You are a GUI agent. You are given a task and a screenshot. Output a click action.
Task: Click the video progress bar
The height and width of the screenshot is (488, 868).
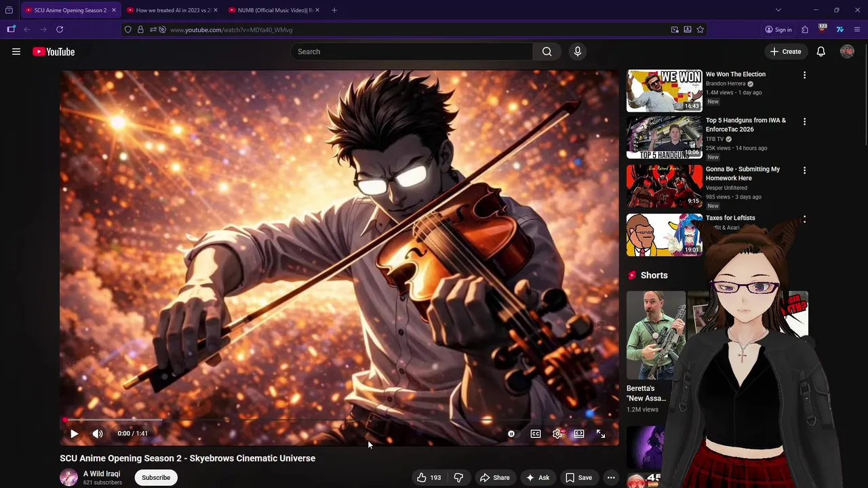coord(339,420)
